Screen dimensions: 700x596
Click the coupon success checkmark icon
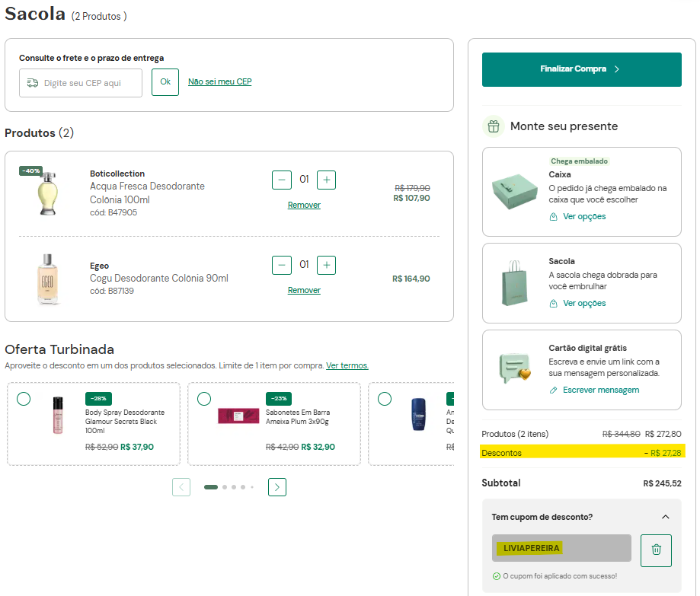pos(496,576)
